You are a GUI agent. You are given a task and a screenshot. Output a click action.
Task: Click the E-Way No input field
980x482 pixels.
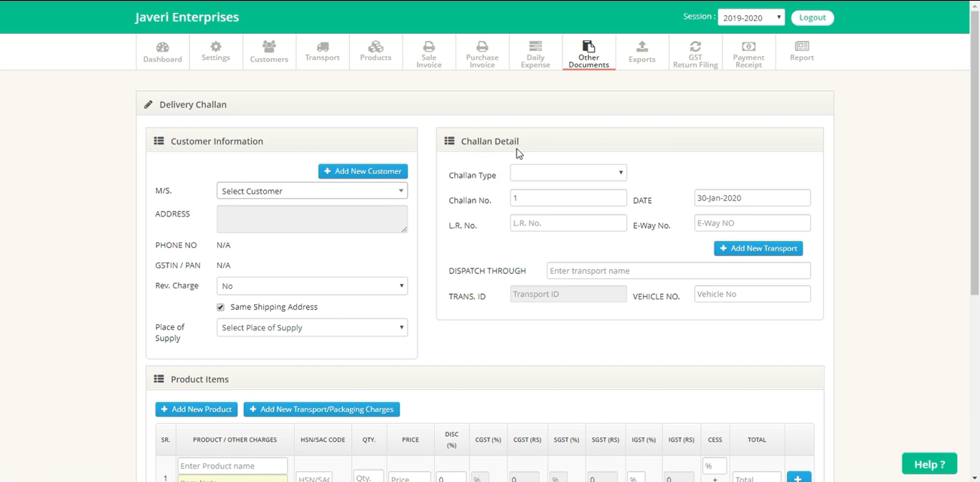coord(752,223)
